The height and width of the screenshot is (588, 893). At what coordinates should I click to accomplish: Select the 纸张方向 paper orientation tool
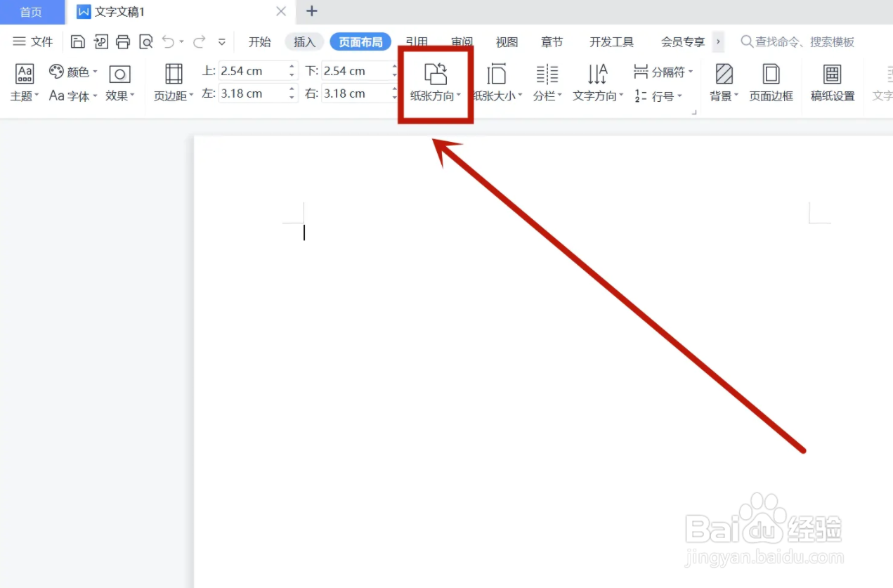(436, 82)
